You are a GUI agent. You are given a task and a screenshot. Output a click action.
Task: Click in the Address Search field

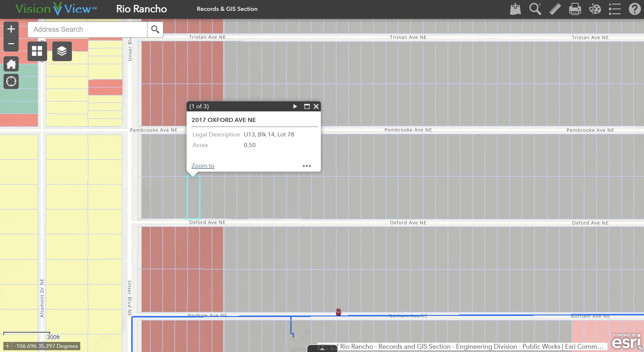[x=87, y=29]
